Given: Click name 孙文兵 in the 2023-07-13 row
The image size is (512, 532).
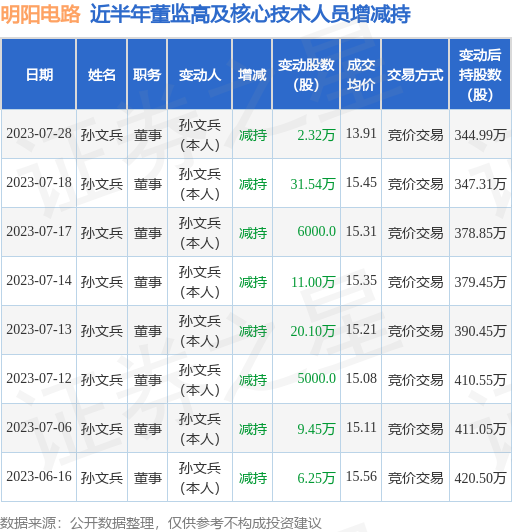Looking at the screenshot, I should (101, 331).
